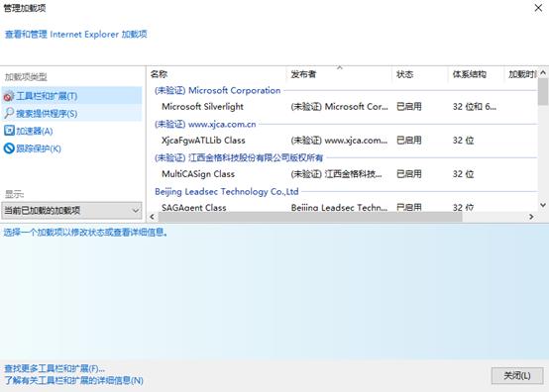Click 已启用 status of MultiCASign Class
The height and width of the screenshot is (392, 549).
[x=408, y=174]
